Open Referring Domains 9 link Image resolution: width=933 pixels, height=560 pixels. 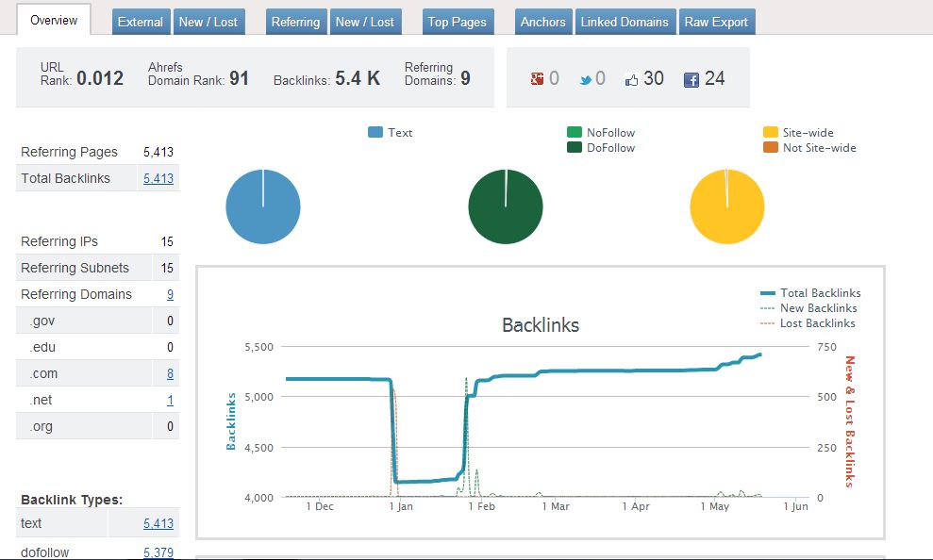[x=170, y=294]
